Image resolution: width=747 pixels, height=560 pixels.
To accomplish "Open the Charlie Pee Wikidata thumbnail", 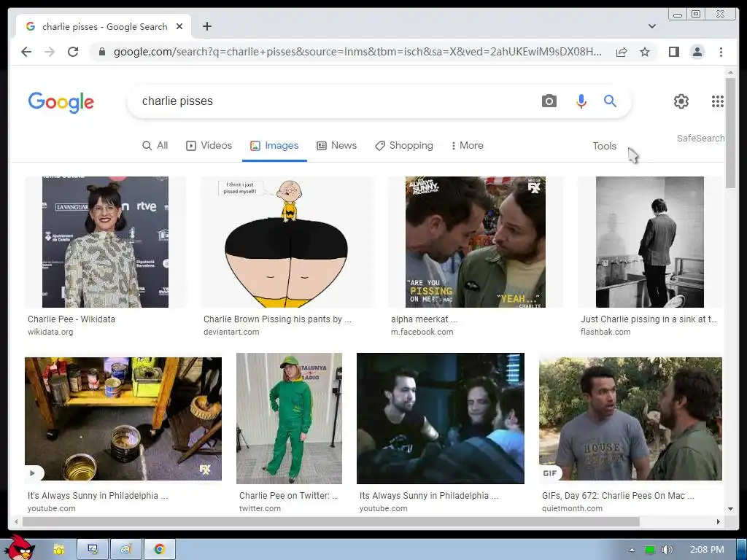I will pyautogui.click(x=105, y=242).
